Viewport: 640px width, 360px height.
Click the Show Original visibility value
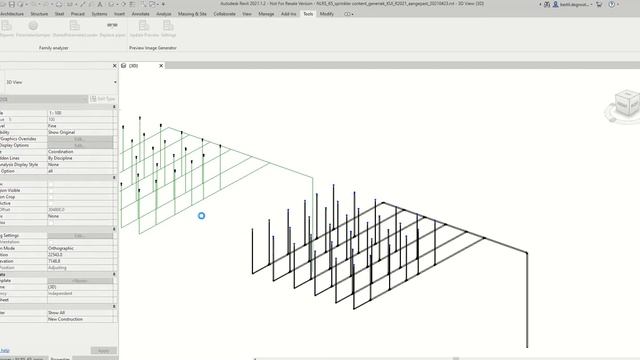tap(80, 133)
